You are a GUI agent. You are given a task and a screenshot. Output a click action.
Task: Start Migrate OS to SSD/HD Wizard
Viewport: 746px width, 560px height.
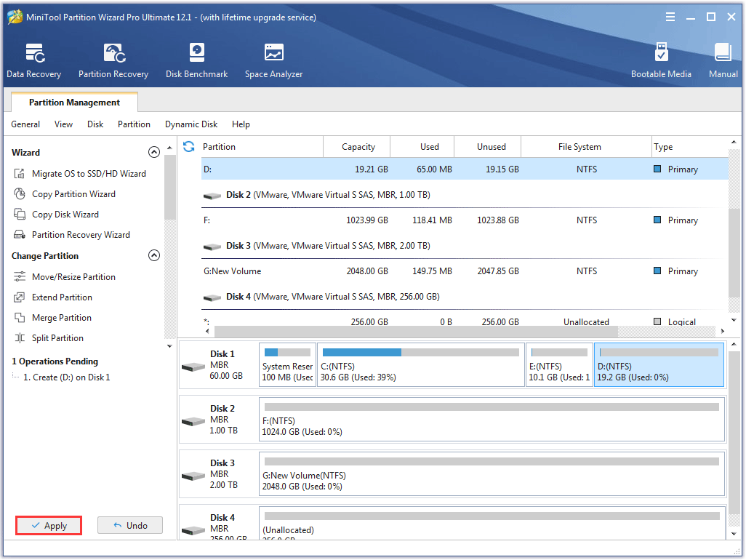click(x=79, y=174)
